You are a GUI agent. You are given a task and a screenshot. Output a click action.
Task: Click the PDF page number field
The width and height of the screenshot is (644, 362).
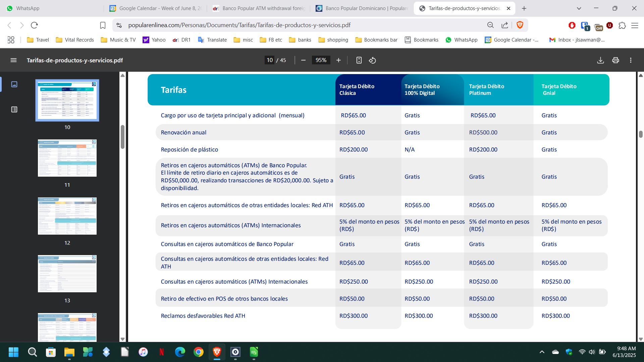[x=270, y=60]
